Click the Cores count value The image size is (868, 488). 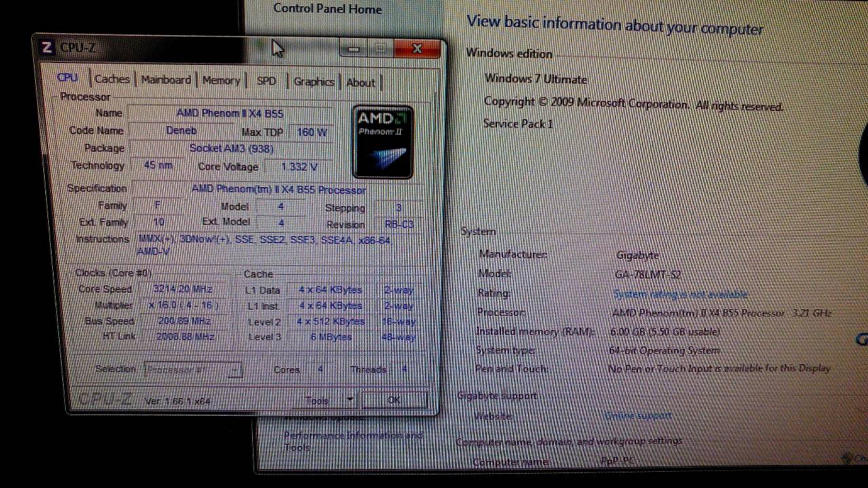click(320, 369)
